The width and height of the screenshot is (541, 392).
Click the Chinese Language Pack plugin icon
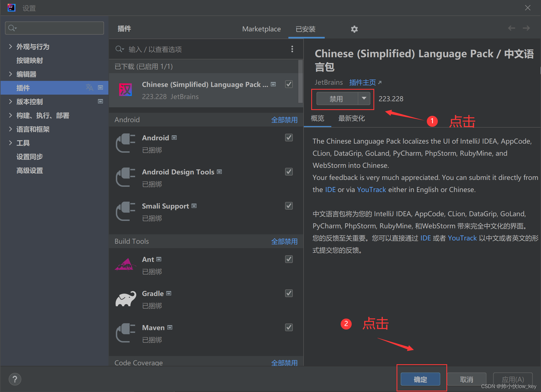point(125,90)
